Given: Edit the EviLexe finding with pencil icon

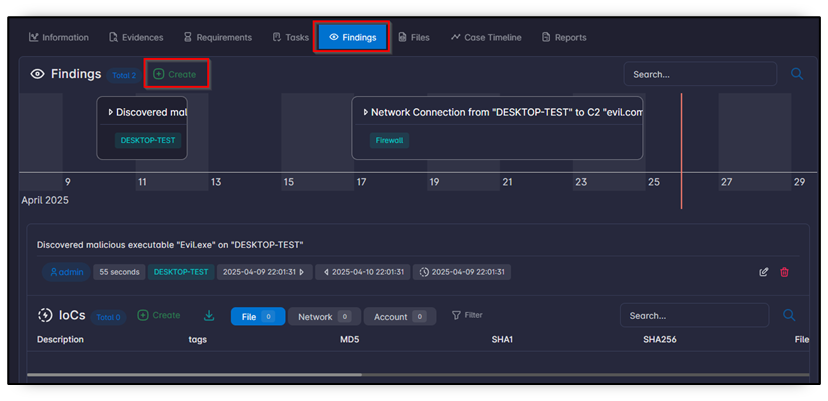Looking at the screenshot, I should point(764,272).
